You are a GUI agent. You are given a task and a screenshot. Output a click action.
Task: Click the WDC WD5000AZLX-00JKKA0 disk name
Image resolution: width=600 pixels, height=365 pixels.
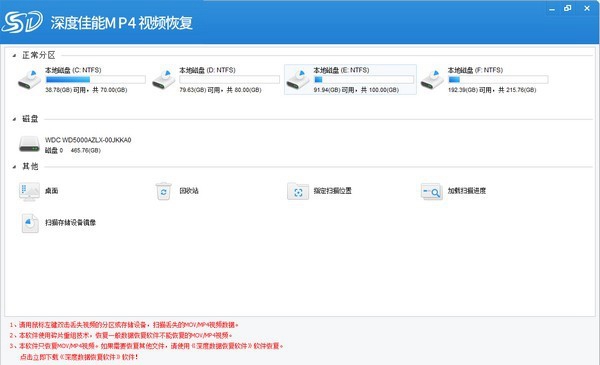point(88,140)
